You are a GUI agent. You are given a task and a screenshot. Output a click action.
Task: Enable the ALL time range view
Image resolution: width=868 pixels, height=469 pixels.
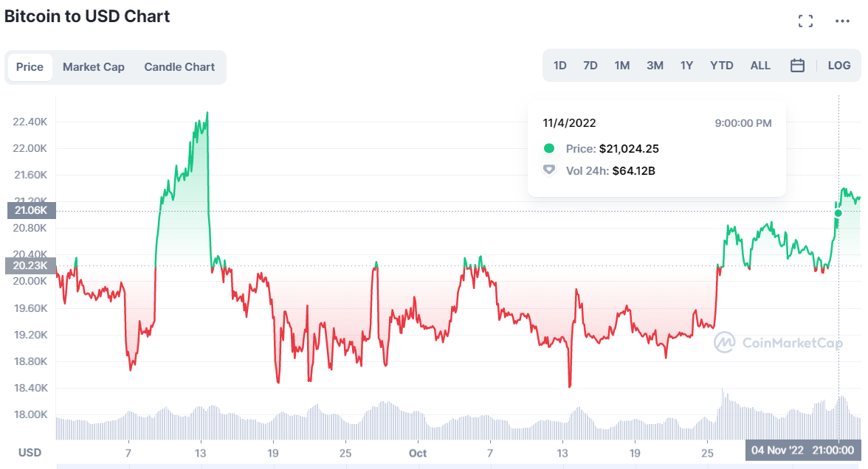coord(760,65)
